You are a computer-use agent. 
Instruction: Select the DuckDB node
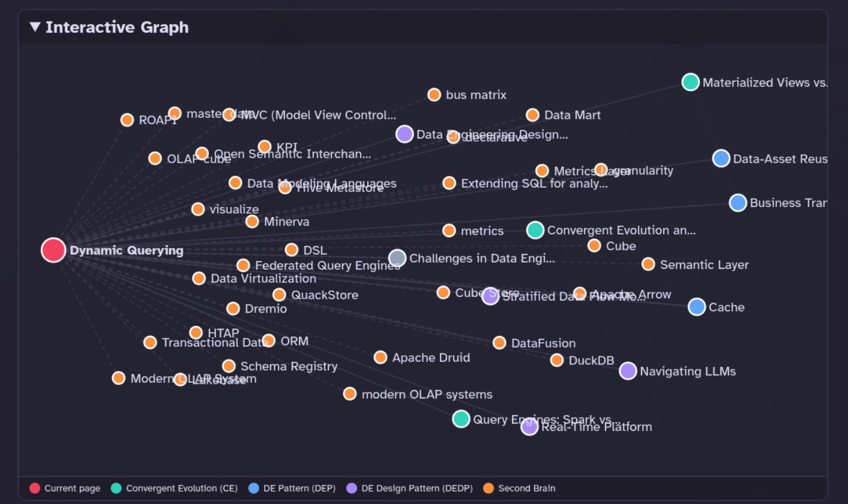point(557,360)
